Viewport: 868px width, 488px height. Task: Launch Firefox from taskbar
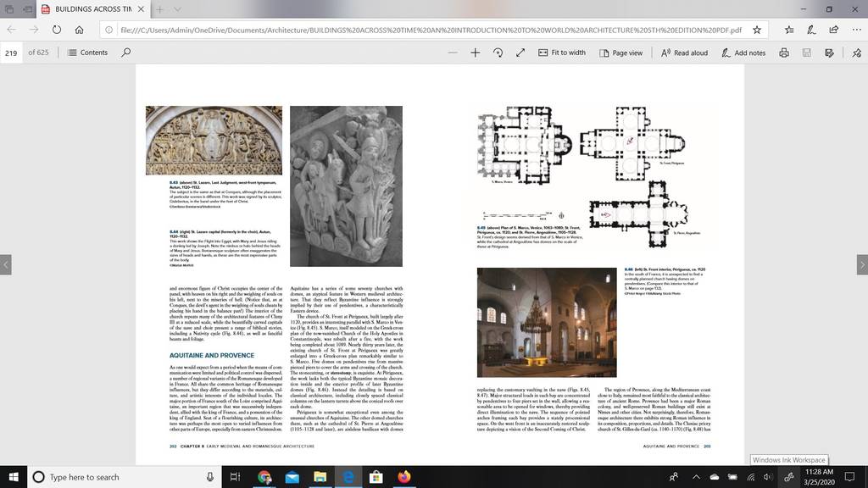[x=404, y=477]
